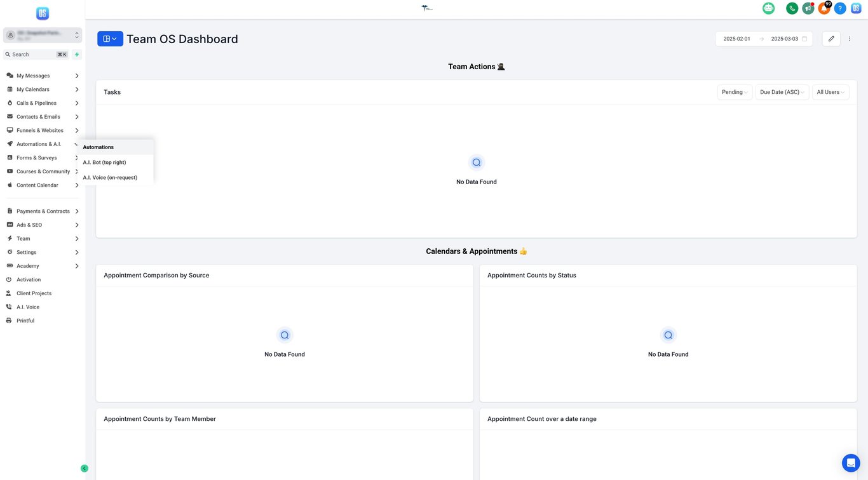Viewport: 868px width, 480px height.
Task: Click the pencil edit dashboard icon
Action: point(831,39)
